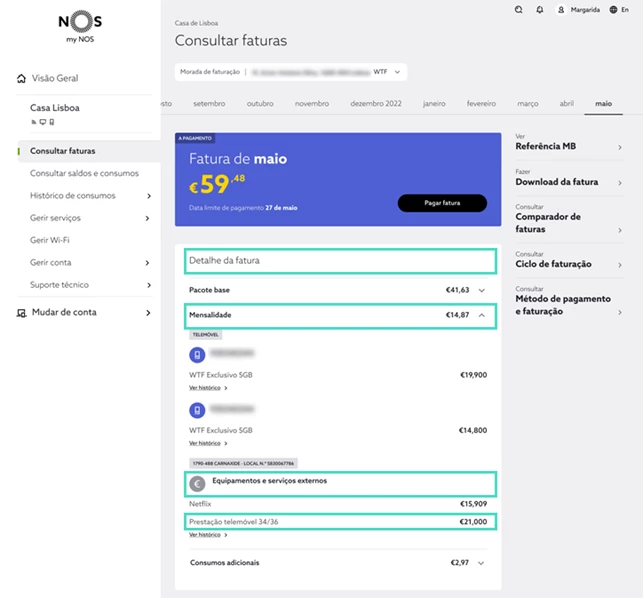Select the dezembro 2022 tab
Screen dimensions: 643x598
coord(376,104)
